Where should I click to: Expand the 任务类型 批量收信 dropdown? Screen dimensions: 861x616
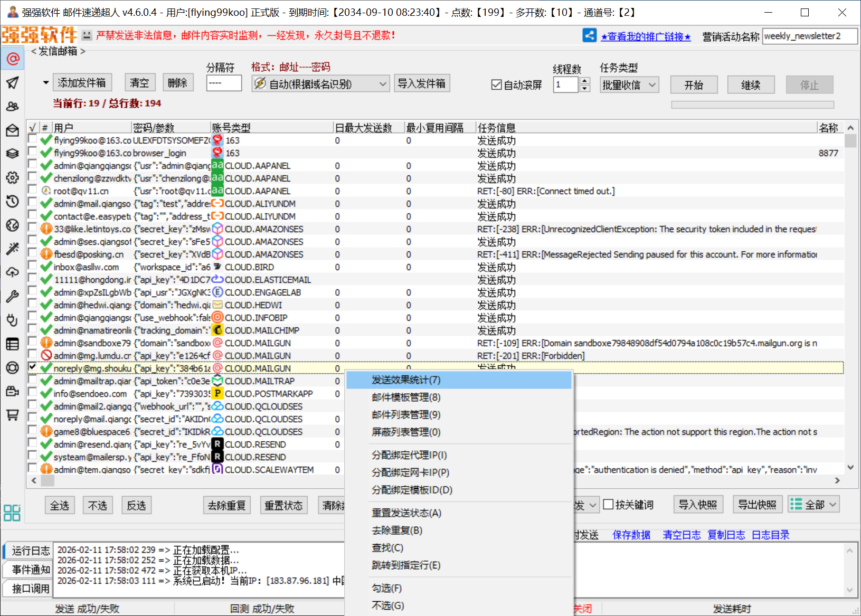[x=629, y=85]
